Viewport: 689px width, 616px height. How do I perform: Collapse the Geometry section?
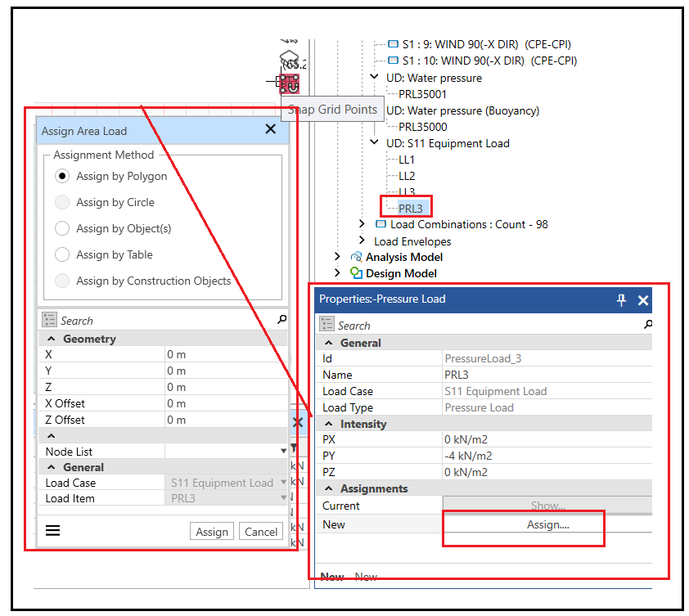click(x=52, y=339)
